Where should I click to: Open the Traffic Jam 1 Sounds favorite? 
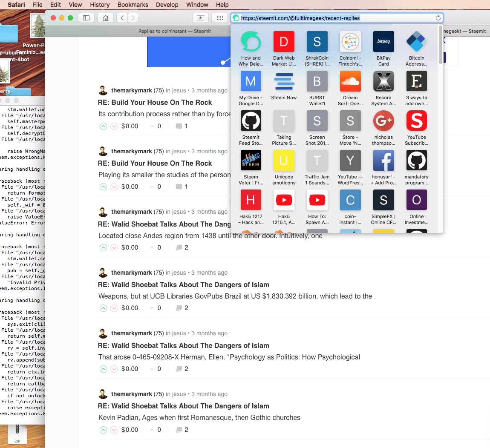(x=317, y=167)
